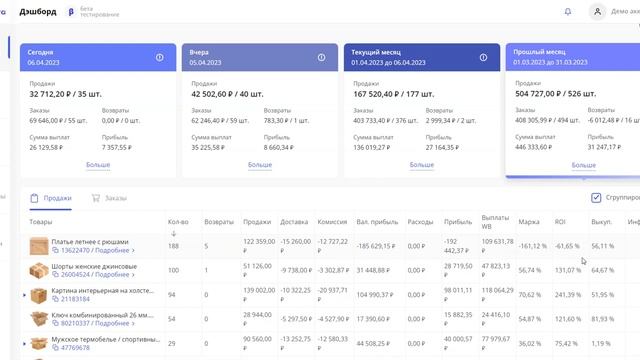Sort by the Возвраты column header
This screenshot has width=640, height=360.
[219, 222]
